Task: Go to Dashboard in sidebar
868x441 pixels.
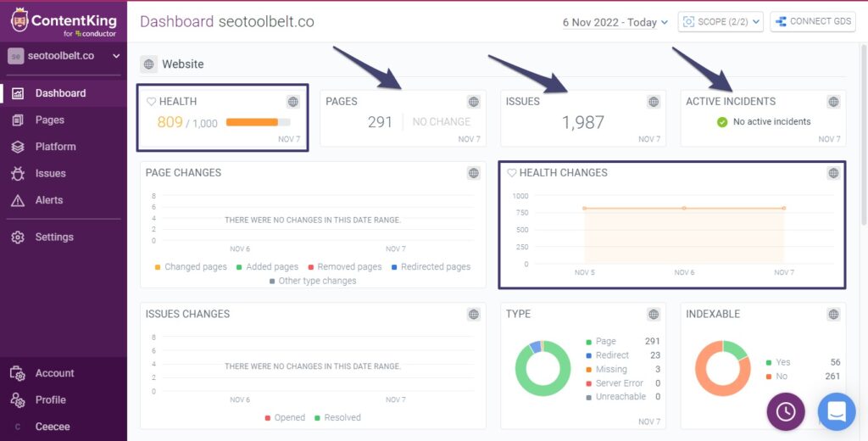Action: pyautogui.click(x=64, y=93)
